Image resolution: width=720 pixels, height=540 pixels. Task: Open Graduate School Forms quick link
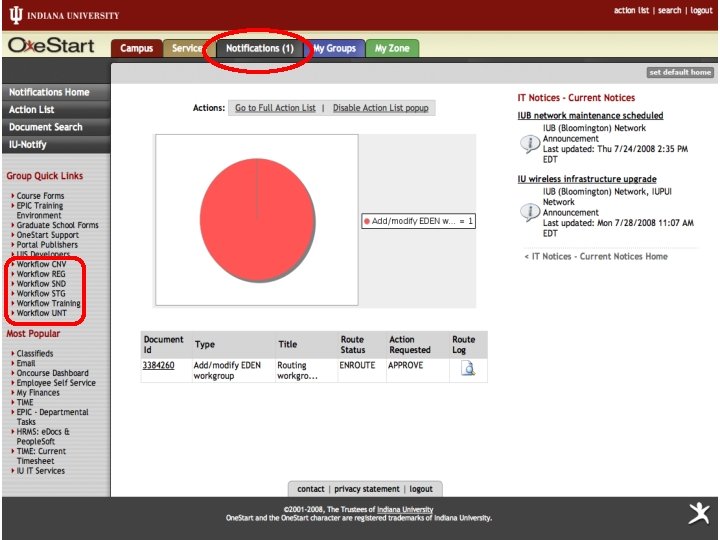pyautogui.click(x=57, y=225)
